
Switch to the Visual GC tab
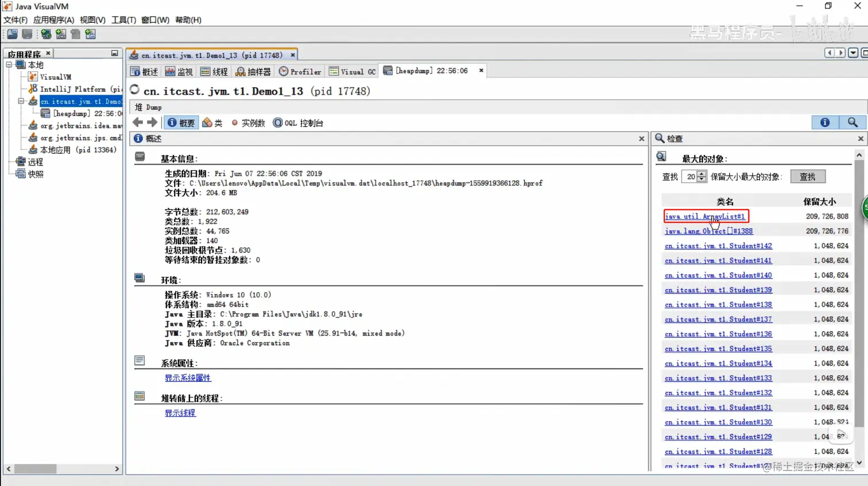(352, 71)
